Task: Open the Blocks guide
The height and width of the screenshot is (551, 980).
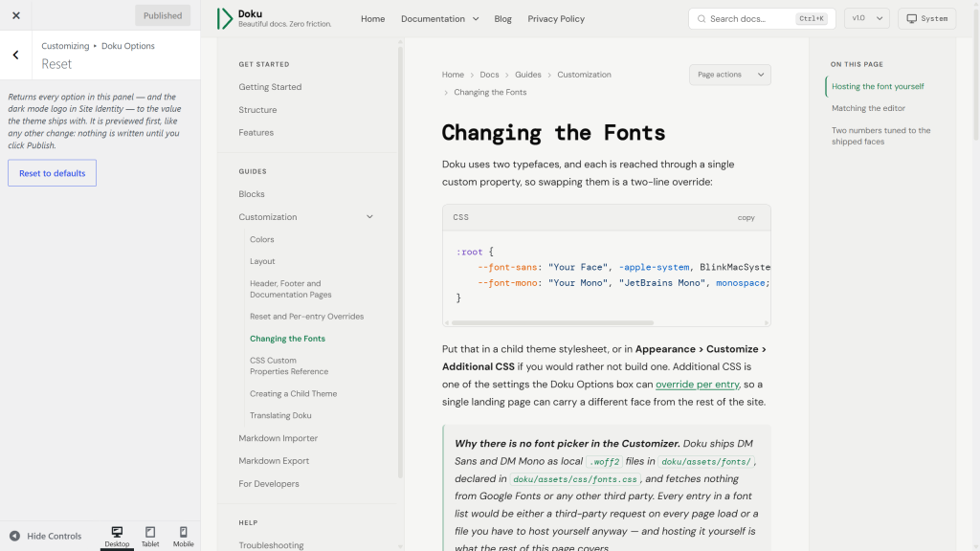Action: 252,194
